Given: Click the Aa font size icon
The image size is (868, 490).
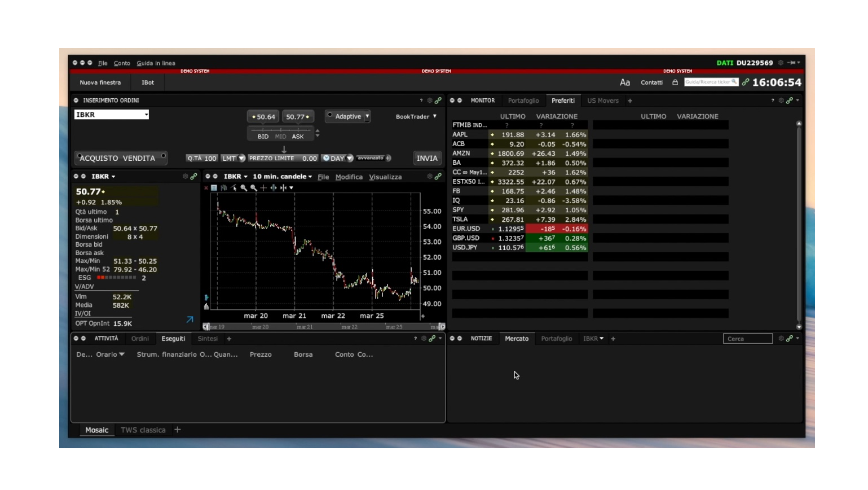Looking at the screenshot, I should pos(625,82).
